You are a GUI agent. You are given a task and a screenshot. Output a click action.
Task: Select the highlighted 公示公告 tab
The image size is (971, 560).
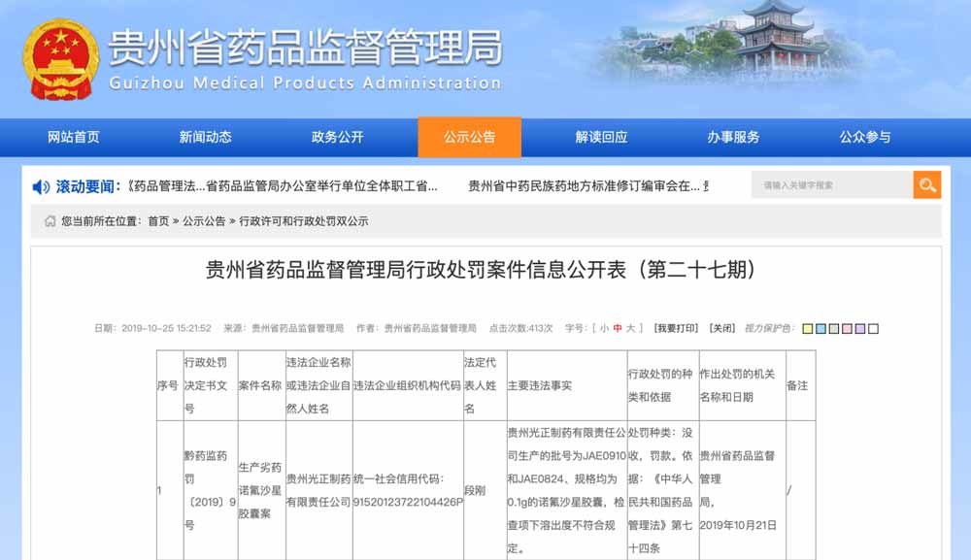pos(469,137)
